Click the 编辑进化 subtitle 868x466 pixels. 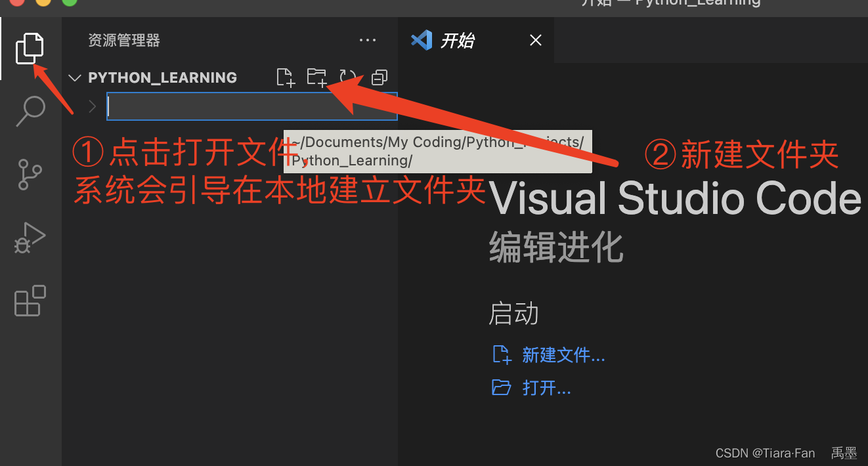tap(555, 249)
